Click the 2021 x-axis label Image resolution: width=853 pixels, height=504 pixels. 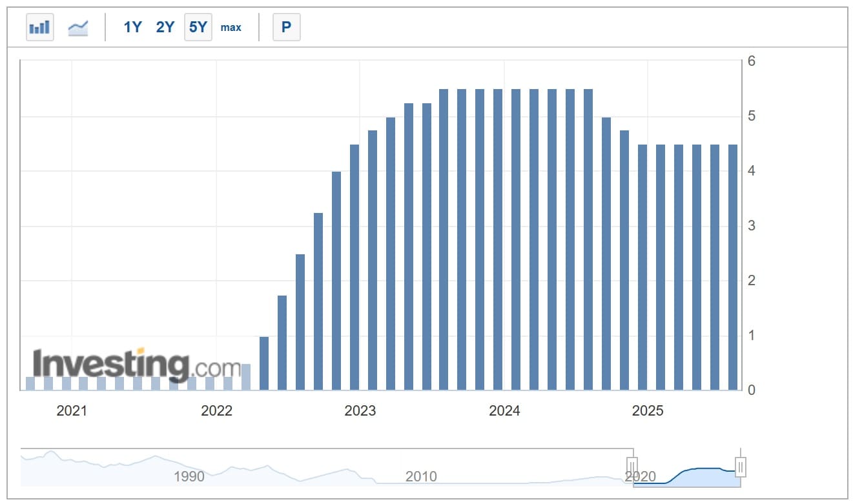point(72,411)
